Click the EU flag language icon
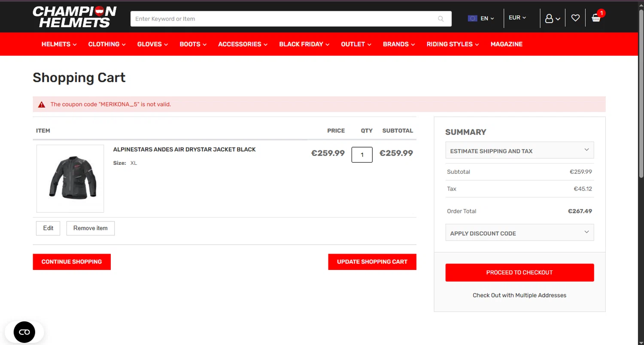Viewport: 644px width, 345px height. point(473,18)
